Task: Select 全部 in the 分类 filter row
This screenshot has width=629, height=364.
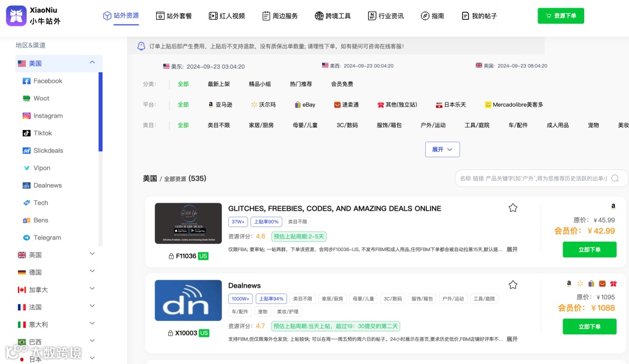Action: click(183, 84)
